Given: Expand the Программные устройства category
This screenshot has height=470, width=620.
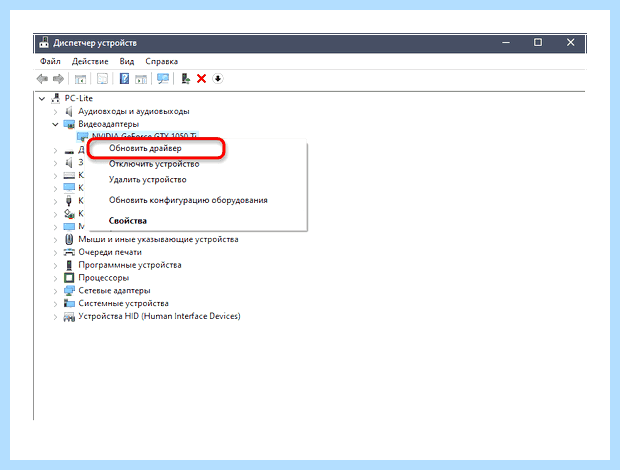Looking at the screenshot, I should tap(55, 265).
